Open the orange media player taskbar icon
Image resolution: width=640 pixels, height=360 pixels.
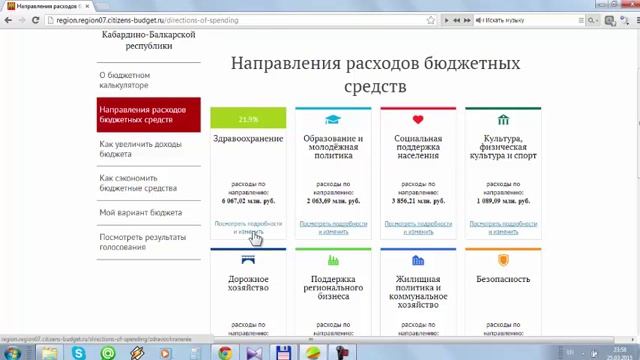click(x=165, y=353)
